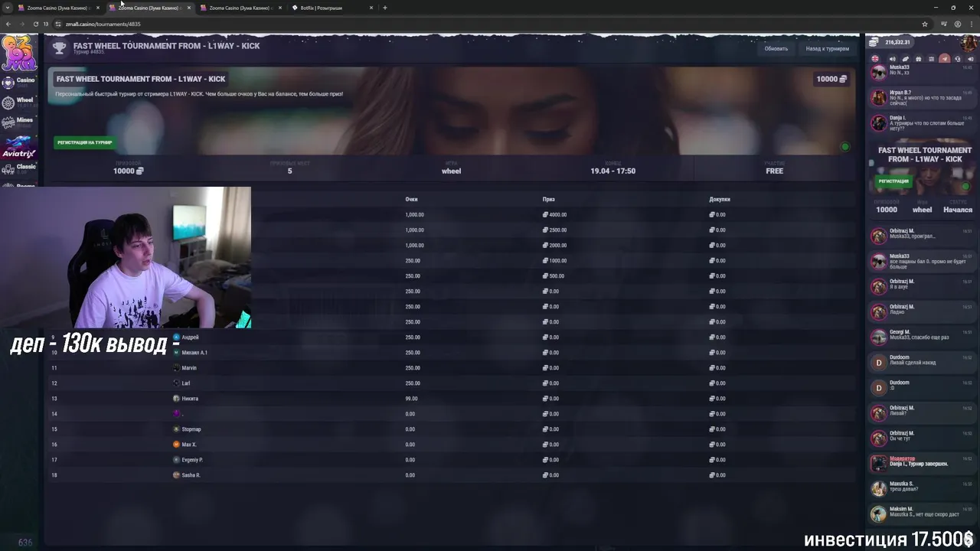Click the Обновить refresh button
This screenshot has height=551, width=980.
[776, 48]
